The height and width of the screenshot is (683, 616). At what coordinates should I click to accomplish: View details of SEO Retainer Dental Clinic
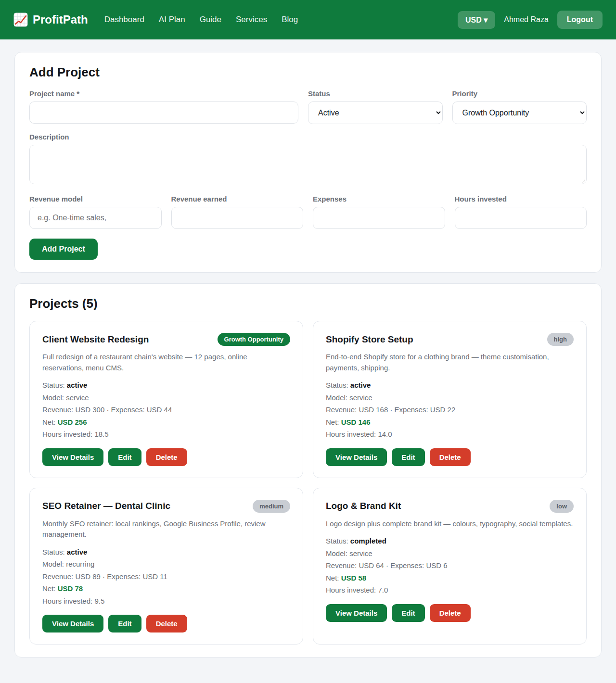coord(73,624)
